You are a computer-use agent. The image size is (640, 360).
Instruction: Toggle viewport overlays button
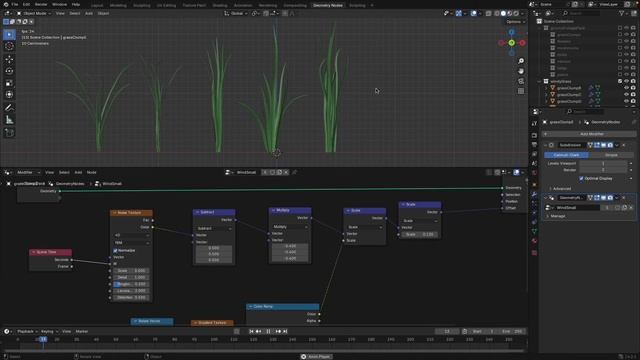point(473,13)
